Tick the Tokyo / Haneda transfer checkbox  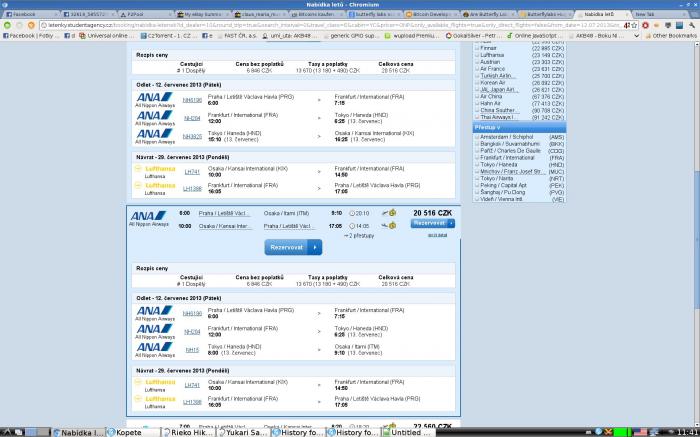pyautogui.click(x=477, y=165)
